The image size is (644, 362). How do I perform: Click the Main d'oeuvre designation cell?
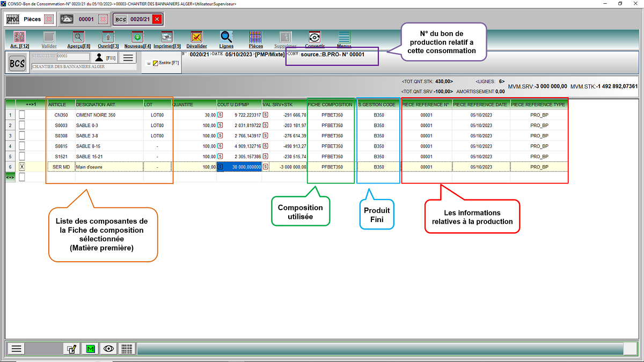pos(109,167)
